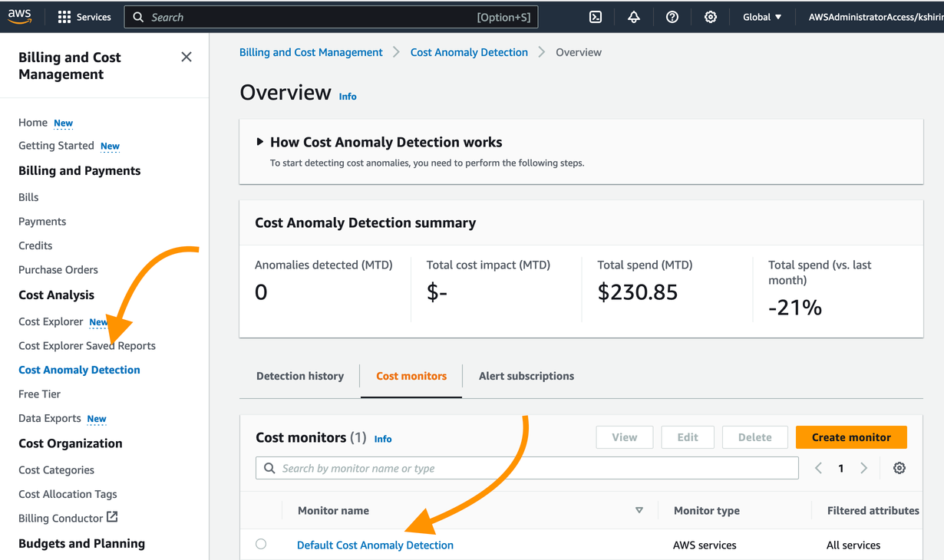Image resolution: width=944 pixels, height=560 pixels.
Task: Open the AWSAdministratorAccess account menu
Action: tap(876, 17)
